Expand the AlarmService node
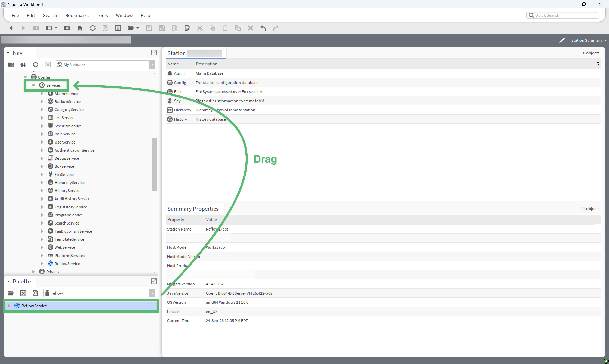Image resolution: width=609 pixels, height=364 pixels. click(x=42, y=94)
